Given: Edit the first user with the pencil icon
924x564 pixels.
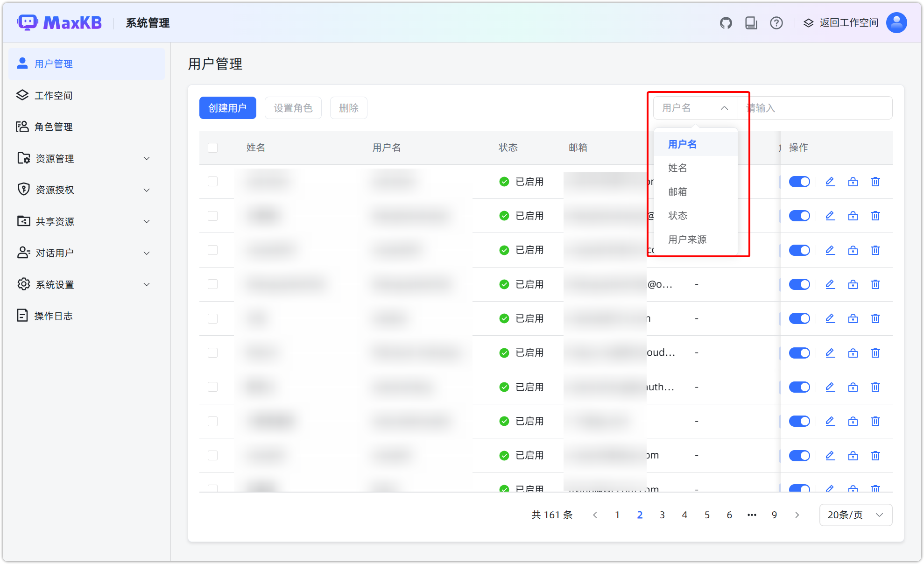Looking at the screenshot, I should point(830,182).
